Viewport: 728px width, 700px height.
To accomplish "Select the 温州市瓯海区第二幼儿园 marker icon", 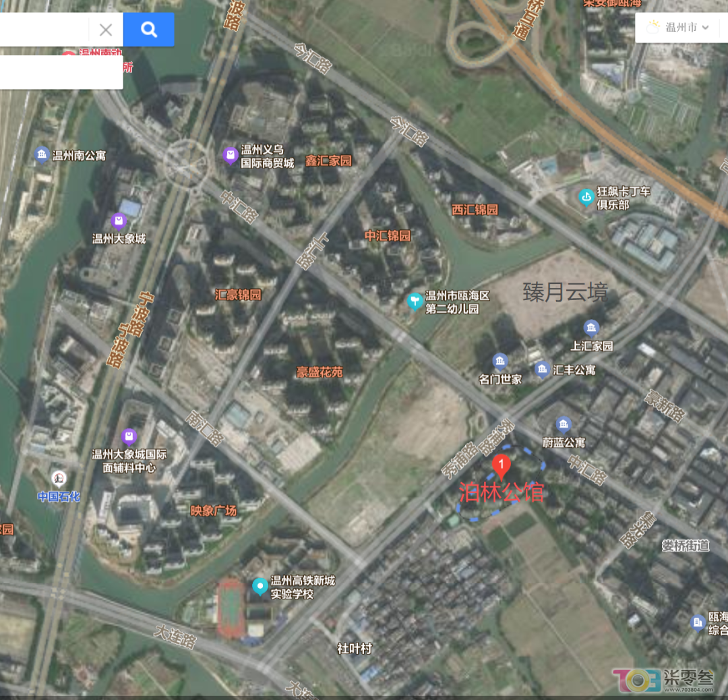I will pyautogui.click(x=415, y=301).
